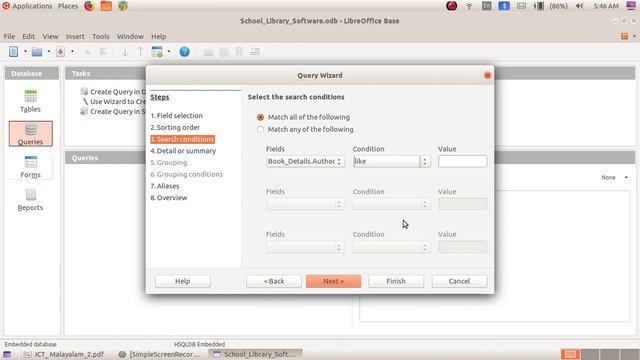Go to step 7 Aliases
The image size is (640, 360).
click(x=164, y=186)
